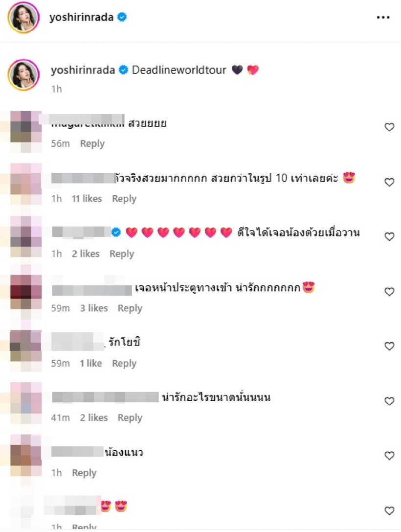401x532 pixels.
Task: View the 11 likes on the comment
Action: [87, 199]
